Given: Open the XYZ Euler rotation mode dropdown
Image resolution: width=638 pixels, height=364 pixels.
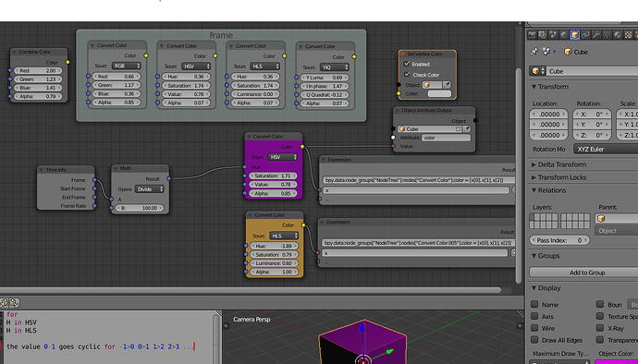Looking at the screenshot, I should [x=606, y=149].
